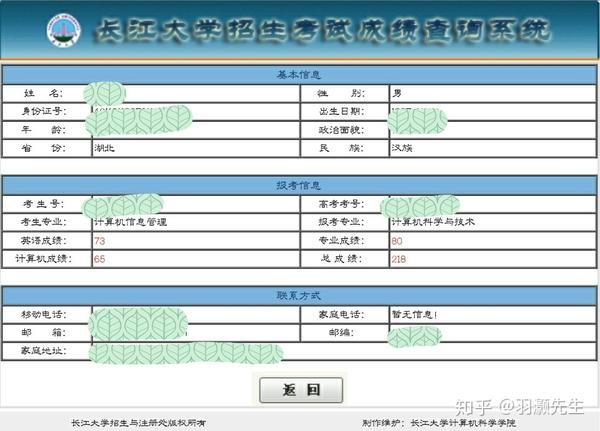Click the 出生日期 label
This screenshot has width=600, height=431.
tap(341, 111)
